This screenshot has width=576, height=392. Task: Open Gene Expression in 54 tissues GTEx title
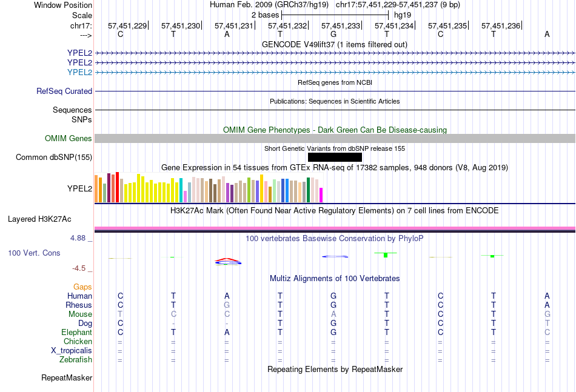pyautogui.click(x=335, y=167)
